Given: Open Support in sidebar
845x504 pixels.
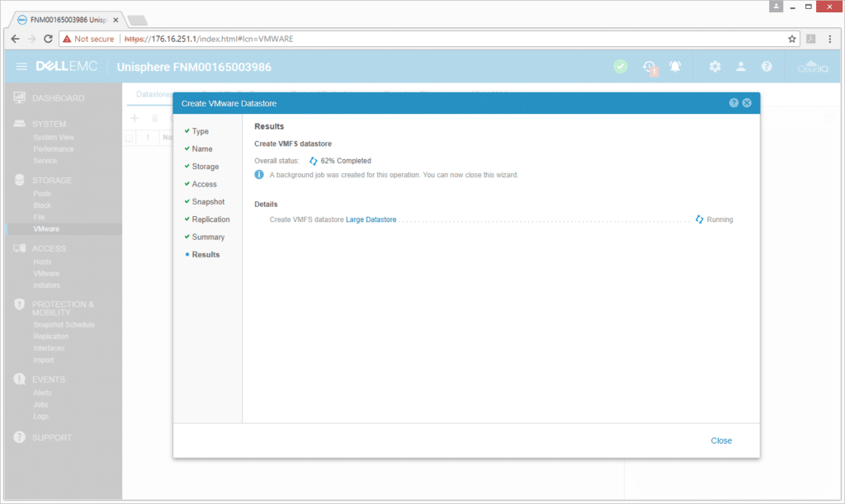Looking at the screenshot, I should (52, 438).
